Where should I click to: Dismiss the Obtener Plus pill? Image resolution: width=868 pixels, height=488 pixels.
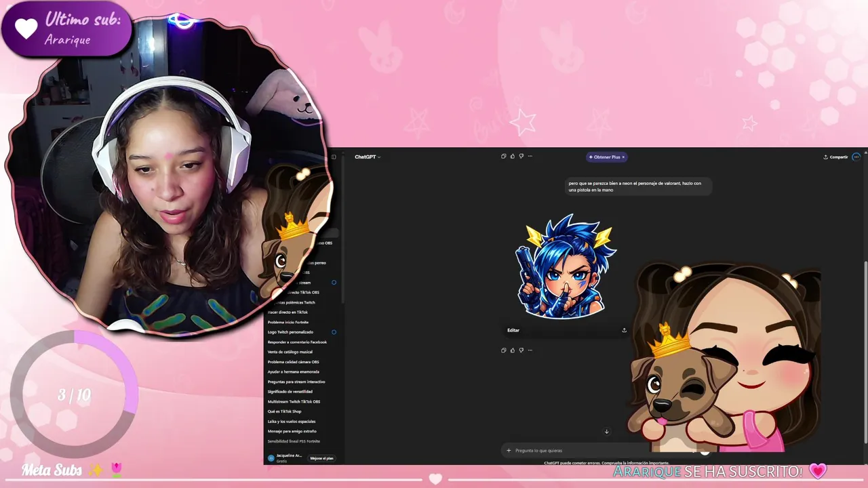[623, 157]
